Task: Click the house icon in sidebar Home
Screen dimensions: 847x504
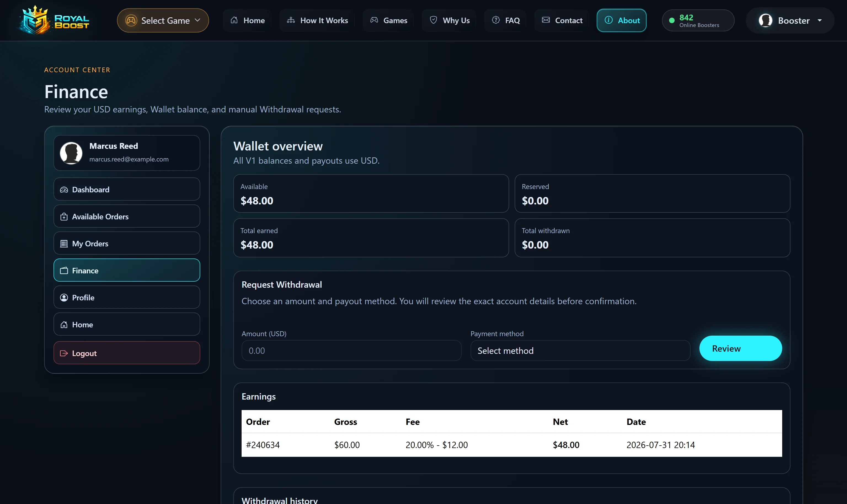Action: click(x=64, y=325)
